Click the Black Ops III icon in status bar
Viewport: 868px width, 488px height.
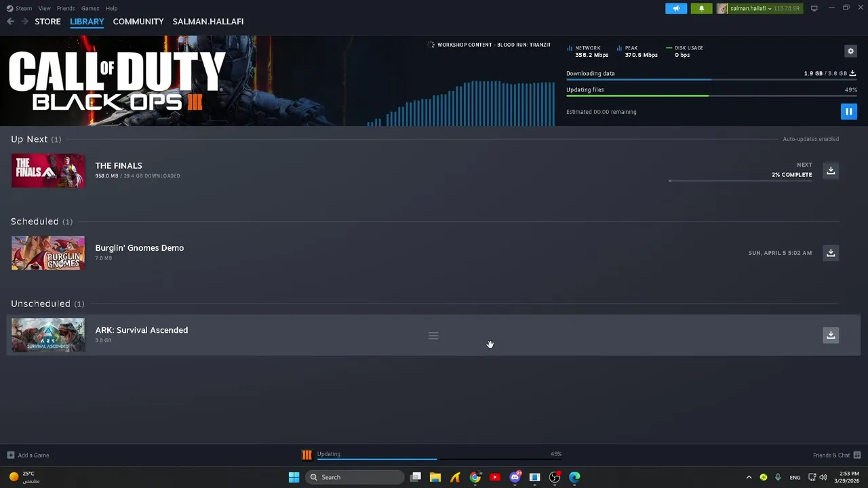307,455
